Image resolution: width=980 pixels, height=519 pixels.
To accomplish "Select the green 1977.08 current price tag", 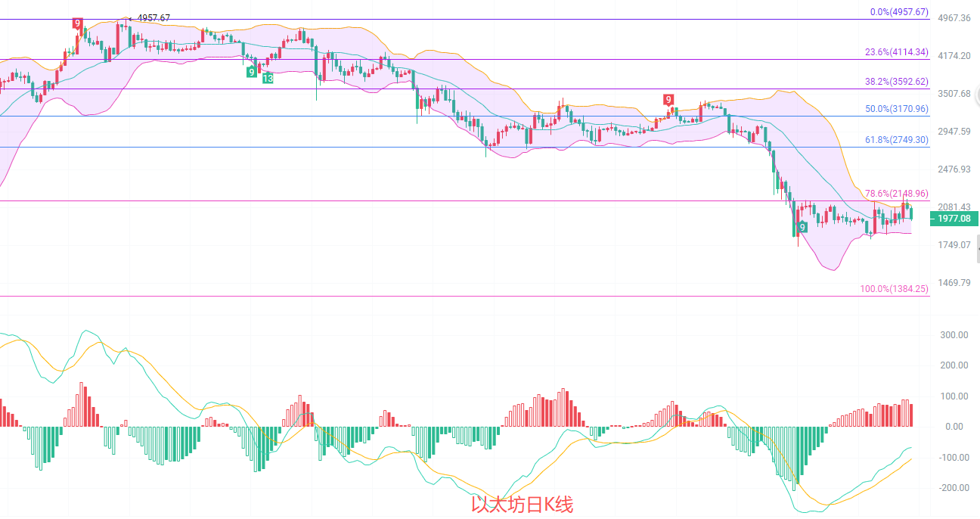I will (x=954, y=219).
